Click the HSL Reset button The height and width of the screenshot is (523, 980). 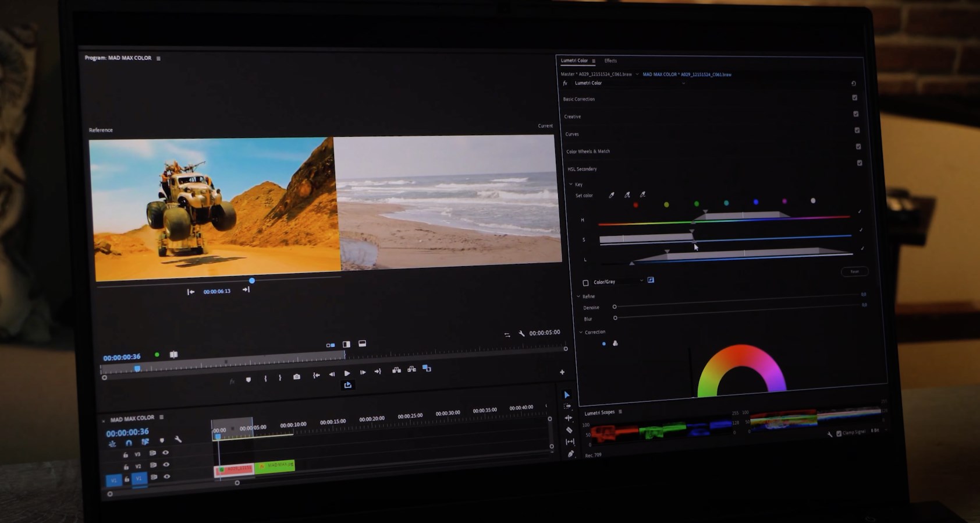click(854, 271)
